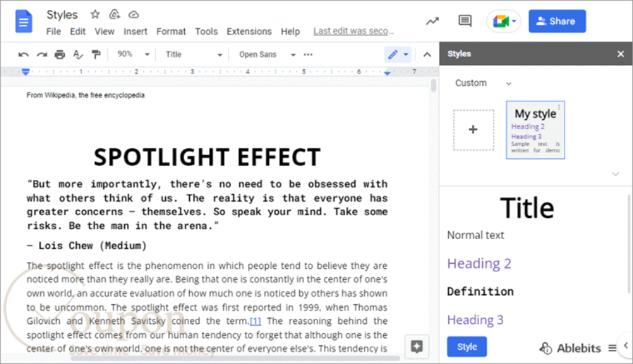The width and height of the screenshot is (633, 364).
Task: Open the zoom level dropdown 90%
Action: coord(134,54)
